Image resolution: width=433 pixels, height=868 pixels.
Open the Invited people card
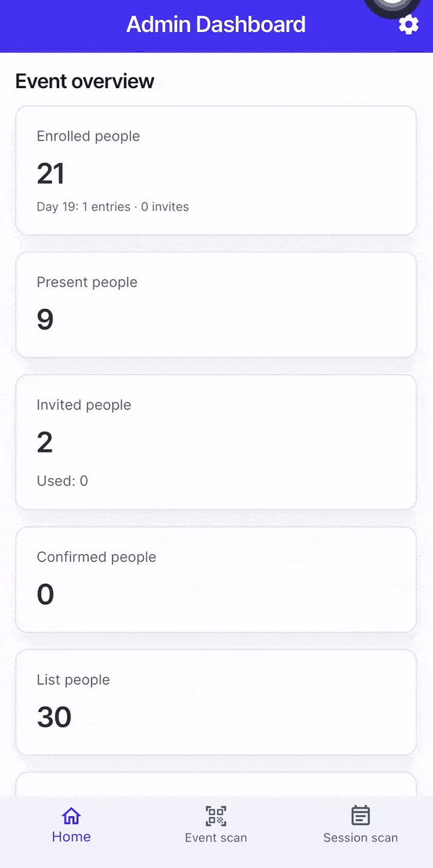point(216,442)
